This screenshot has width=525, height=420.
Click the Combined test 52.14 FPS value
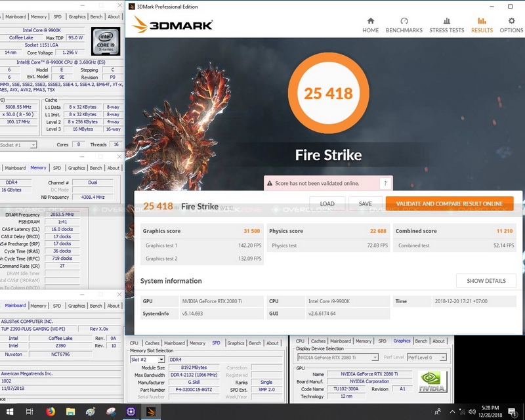[503, 245]
